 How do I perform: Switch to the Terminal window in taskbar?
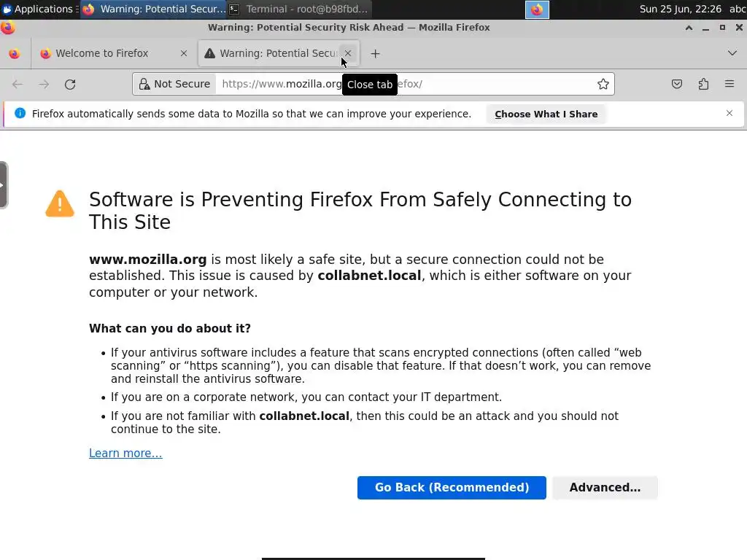click(x=299, y=9)
